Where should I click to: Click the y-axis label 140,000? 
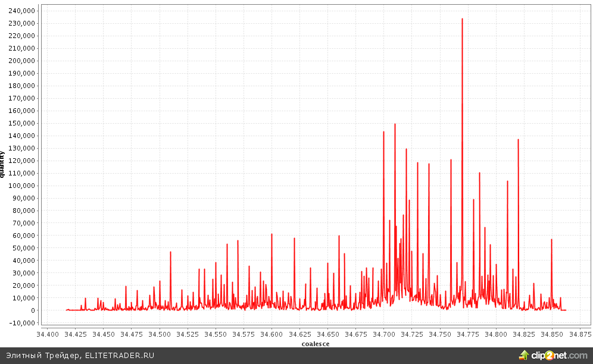point(21,136)
